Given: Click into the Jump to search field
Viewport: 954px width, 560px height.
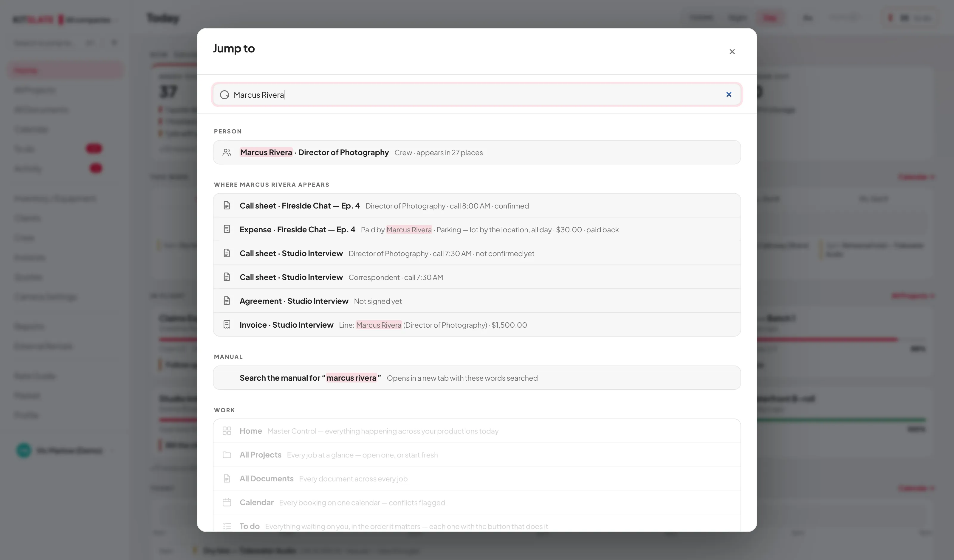Looking at the screenshot, I should tap(477, 95).
